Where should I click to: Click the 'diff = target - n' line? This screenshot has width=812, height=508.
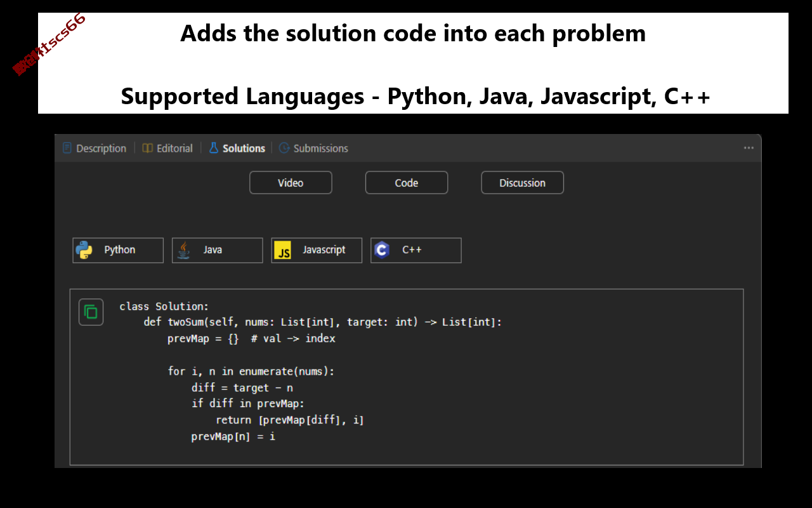(x=242, y=387)
